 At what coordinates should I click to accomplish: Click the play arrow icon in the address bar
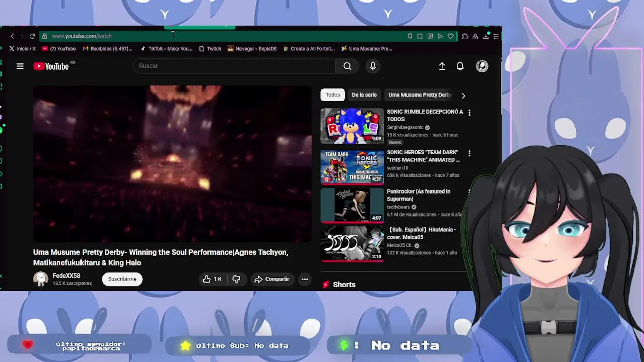pos(440,36)
